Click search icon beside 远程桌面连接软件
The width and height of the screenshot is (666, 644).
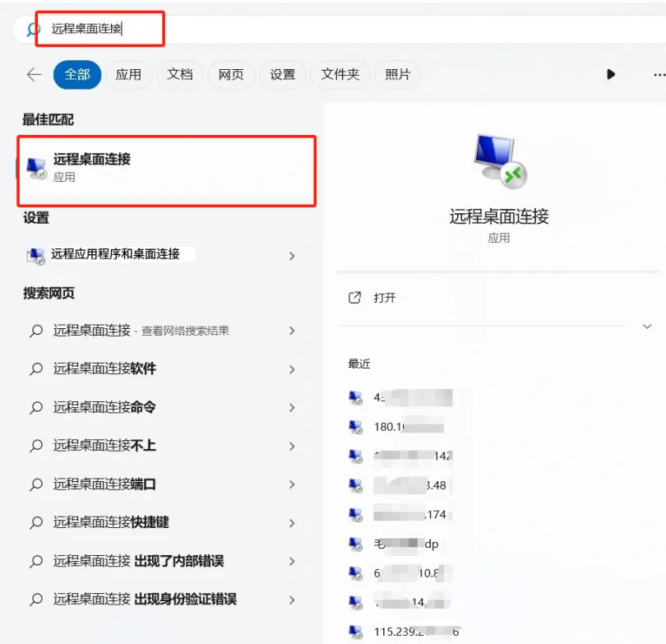tap(36, 368)
